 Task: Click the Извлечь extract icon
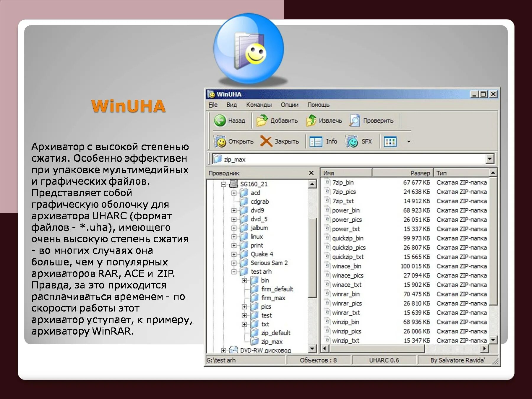(311, 121)
